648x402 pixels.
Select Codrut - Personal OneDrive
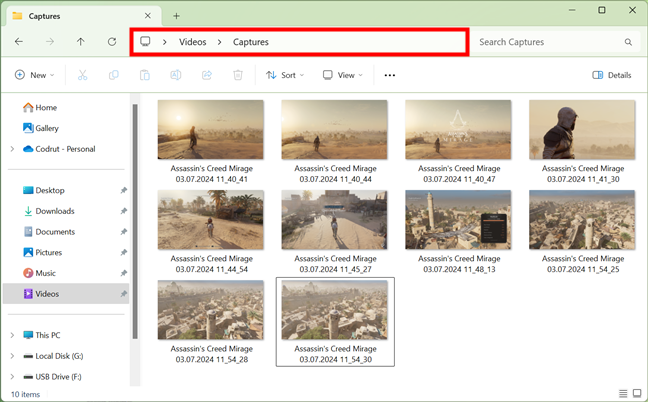pos(59,149)
